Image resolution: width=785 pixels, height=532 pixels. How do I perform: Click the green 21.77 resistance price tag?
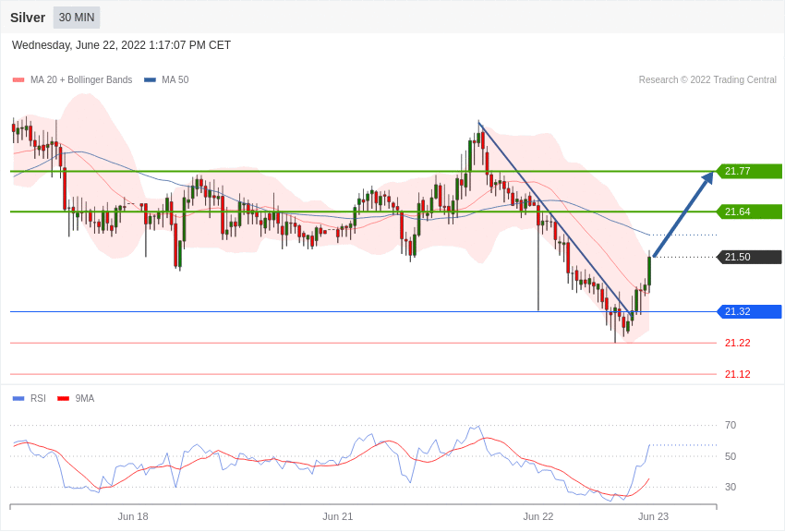(749, 171)
